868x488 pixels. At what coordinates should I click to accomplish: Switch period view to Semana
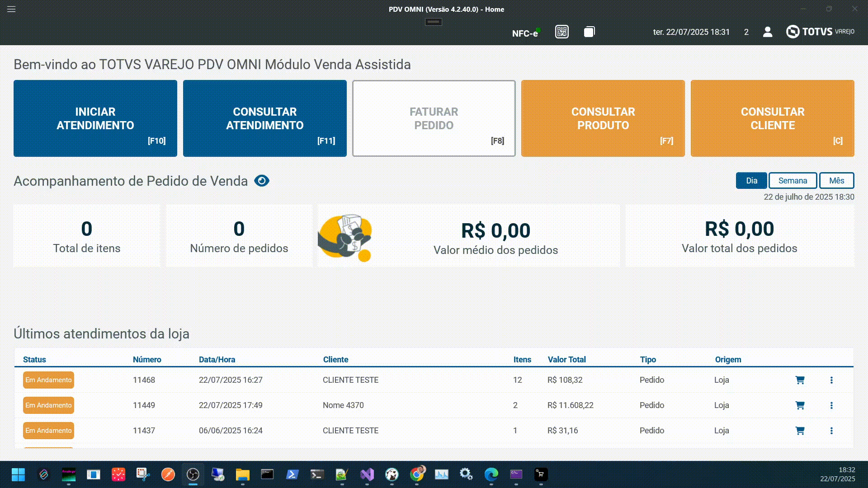793,180
